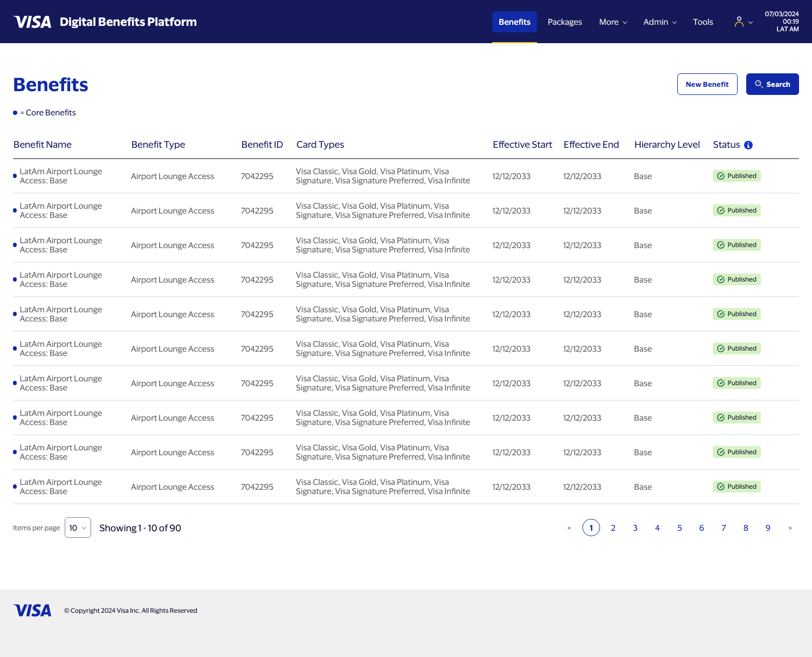812x657 pixels.
Task: Click the Effective End column header
Action: pyautogui.click(x=591, y=145)
